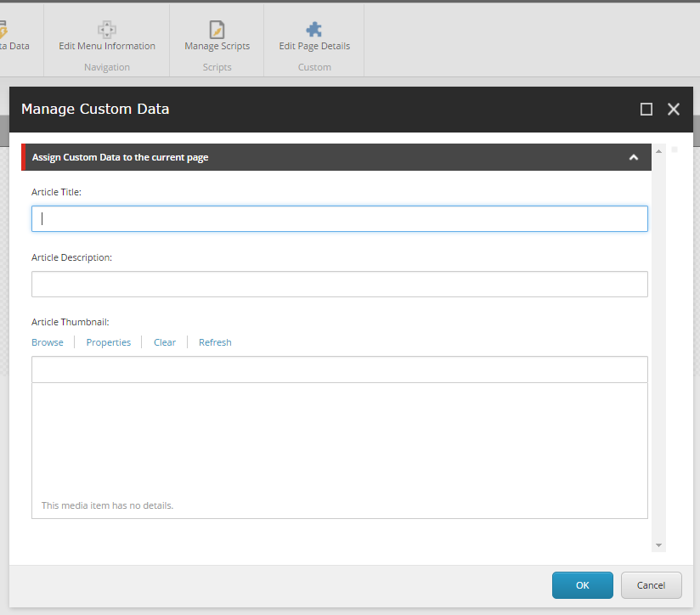Click into the Article Description field

[x=340, y=284]
